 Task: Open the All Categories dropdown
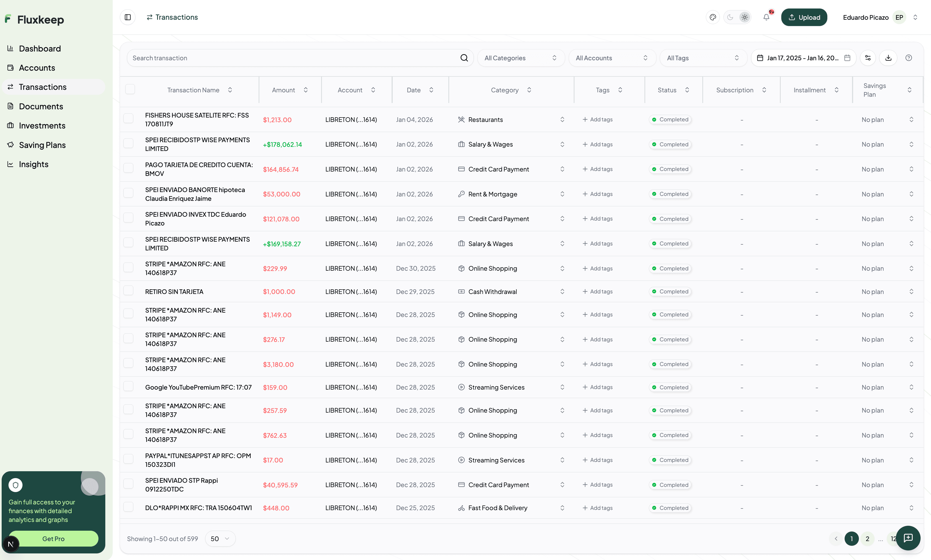(521, 58)
